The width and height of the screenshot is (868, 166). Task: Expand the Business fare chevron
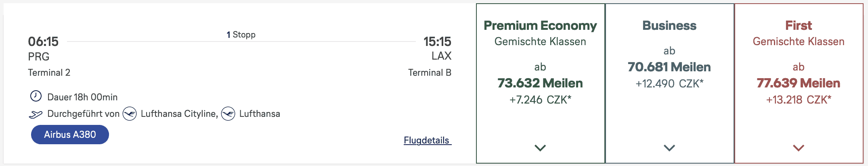point(669,148)
